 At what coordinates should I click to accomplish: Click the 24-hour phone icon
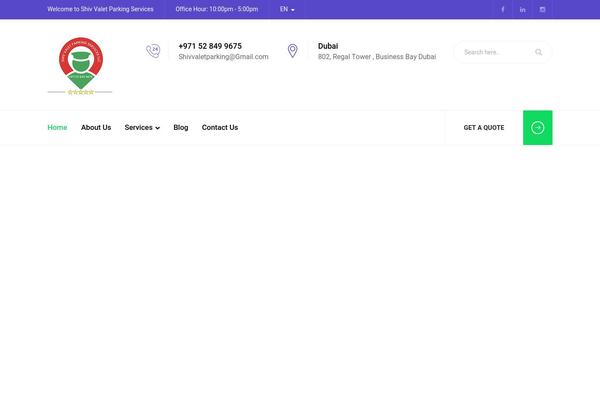point(153,51)
